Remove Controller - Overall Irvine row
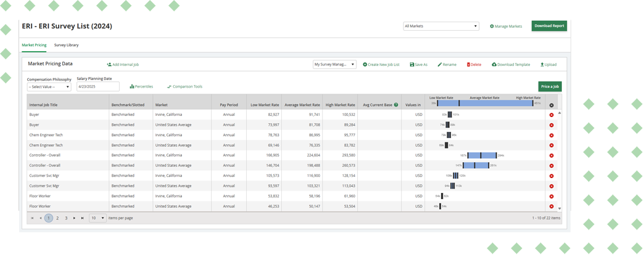Image resolution: width=644 pixels, height=257 pixels. pos(551,155)
